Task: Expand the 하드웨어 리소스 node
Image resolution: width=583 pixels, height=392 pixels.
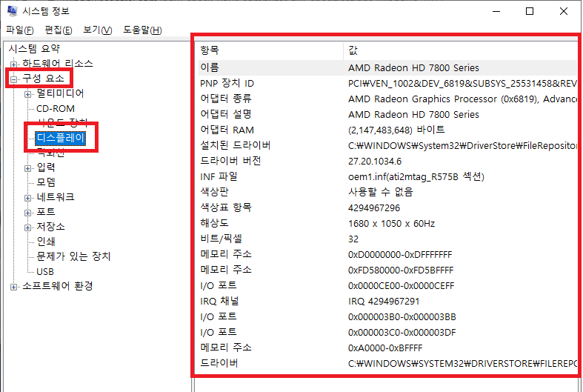Action: (14, 64)
